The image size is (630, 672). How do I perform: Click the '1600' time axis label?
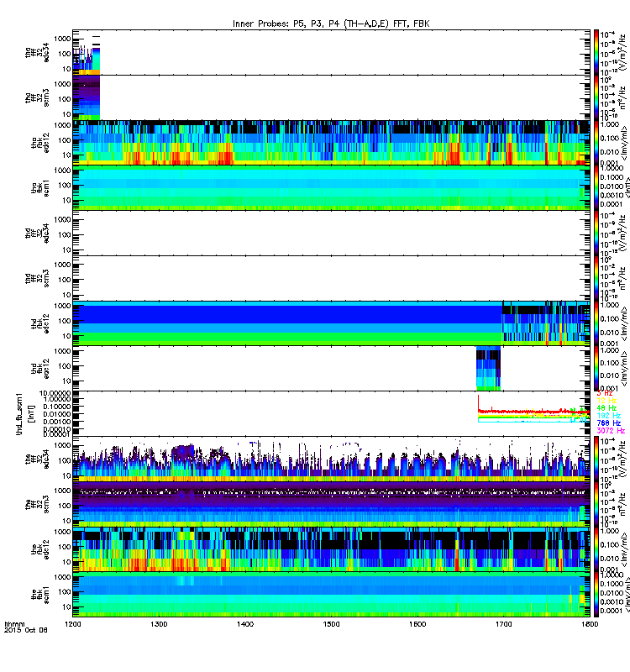417,624
